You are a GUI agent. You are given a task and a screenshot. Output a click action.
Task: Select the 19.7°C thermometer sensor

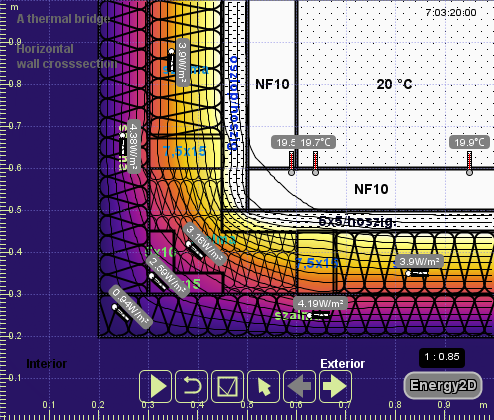point(315,163)
